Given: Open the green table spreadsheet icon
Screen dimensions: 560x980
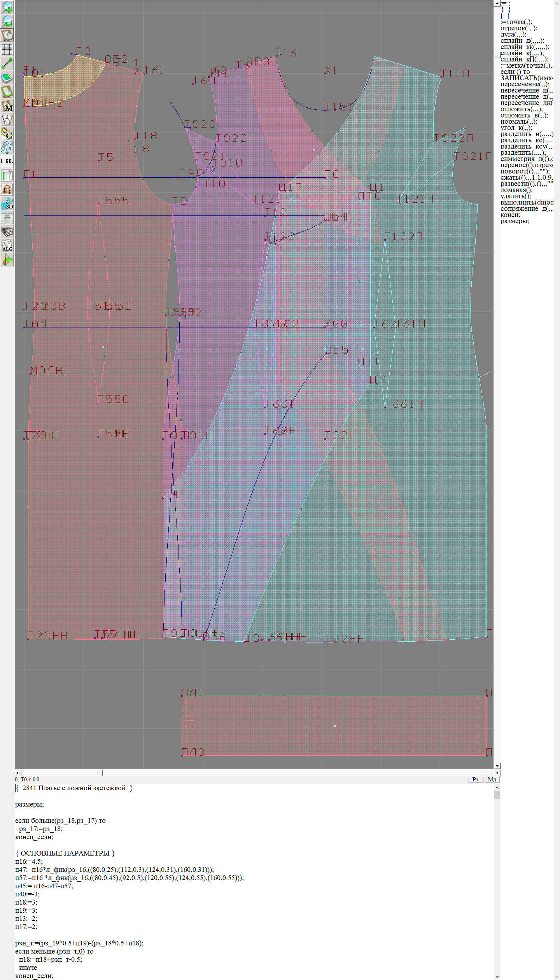Looking at the screenshot, I should [x=7, y=175].
